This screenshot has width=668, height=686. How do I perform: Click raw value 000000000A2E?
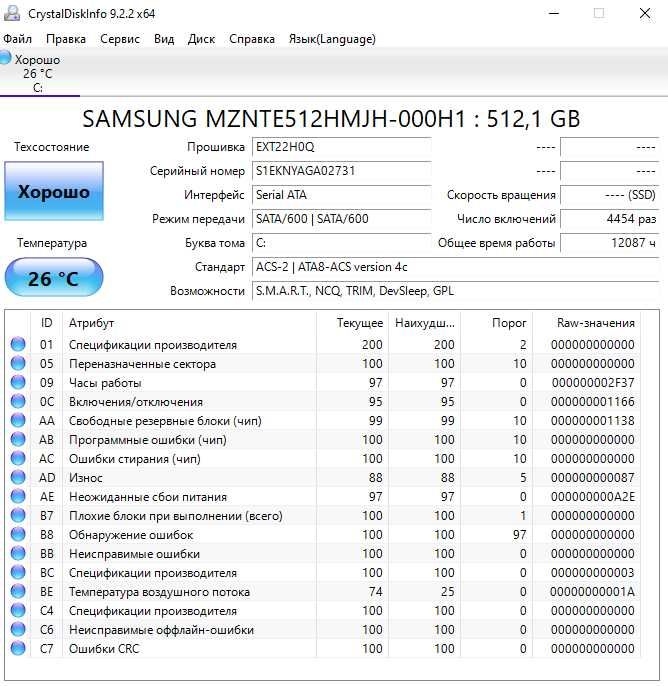pyautogui.click(x=593, y=497)
